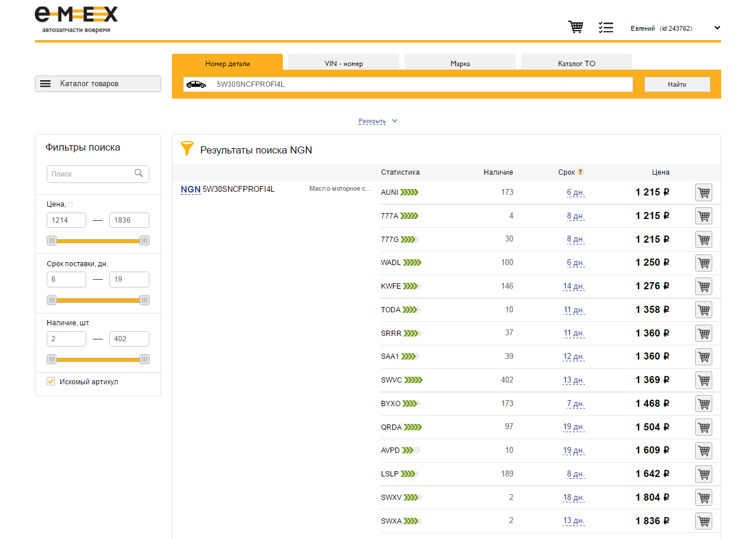Screen dimensions: 756x539
Task: Click the 1 609 ₽ price of AVPD
Action: 653,450
